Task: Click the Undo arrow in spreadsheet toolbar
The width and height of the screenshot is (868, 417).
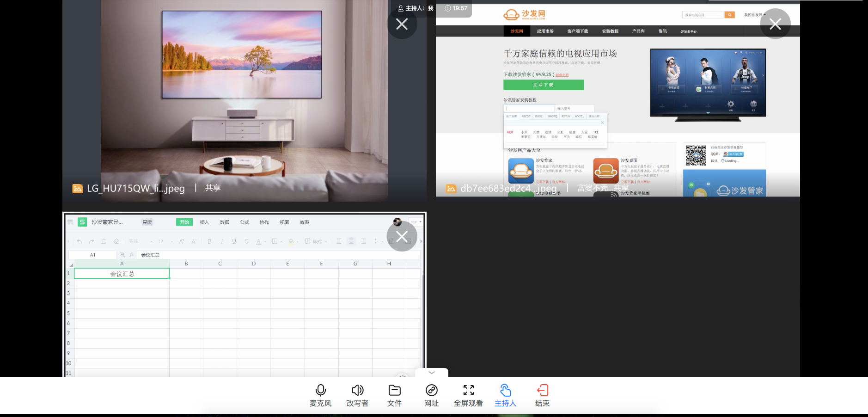Action: (79, 241)
